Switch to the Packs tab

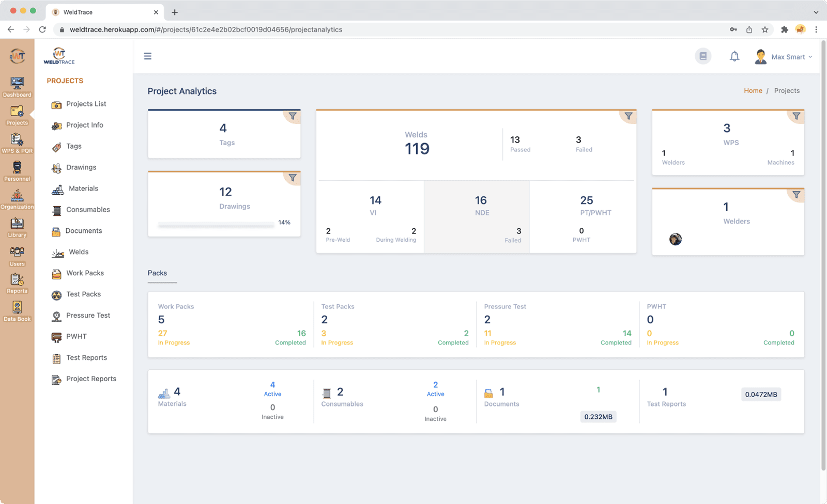pos(158,273)
